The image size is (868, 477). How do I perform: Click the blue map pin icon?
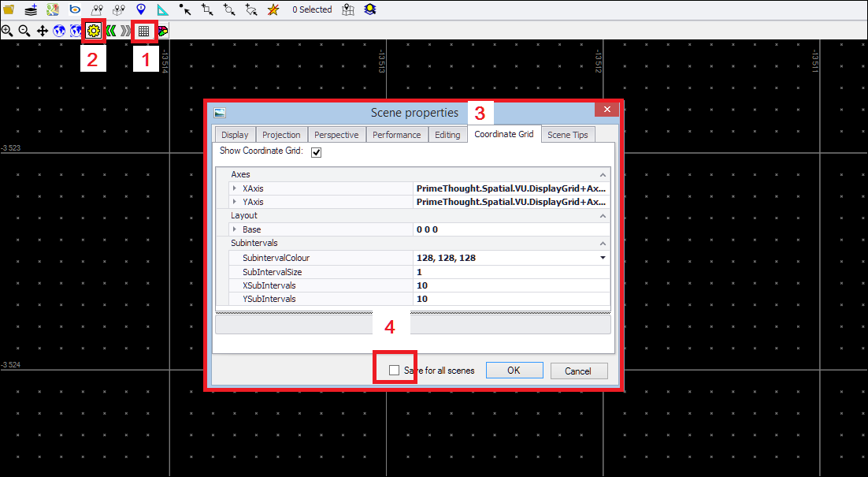141,9
